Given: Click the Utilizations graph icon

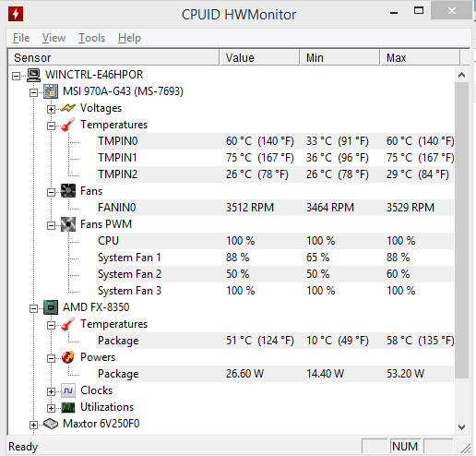Looking at the screenshot, I should pyautogui.click(x=68, y=407).
